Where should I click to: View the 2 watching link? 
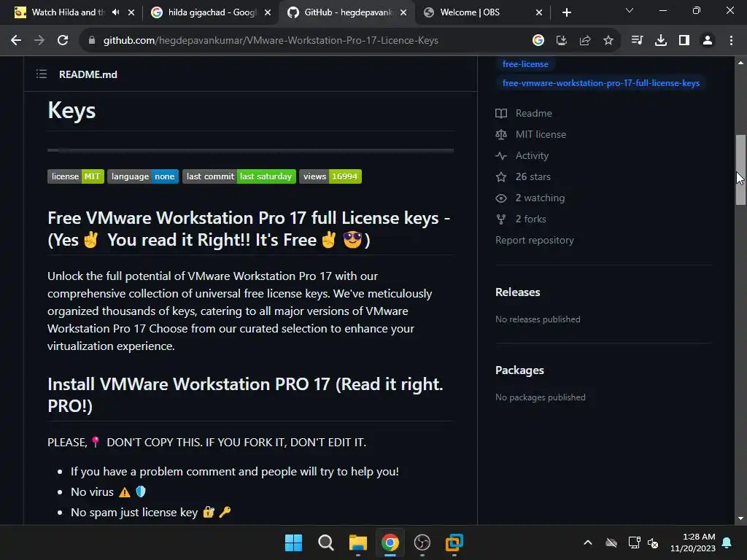point(540,198)
